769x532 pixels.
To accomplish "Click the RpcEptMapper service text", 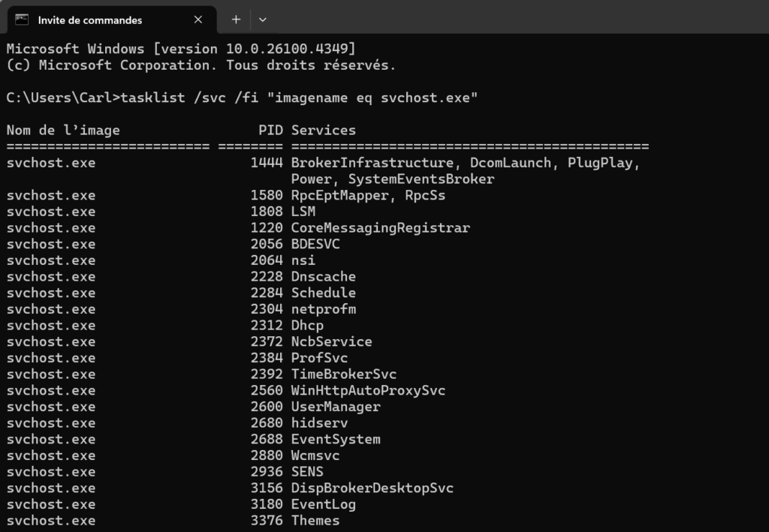I will 344,195.
